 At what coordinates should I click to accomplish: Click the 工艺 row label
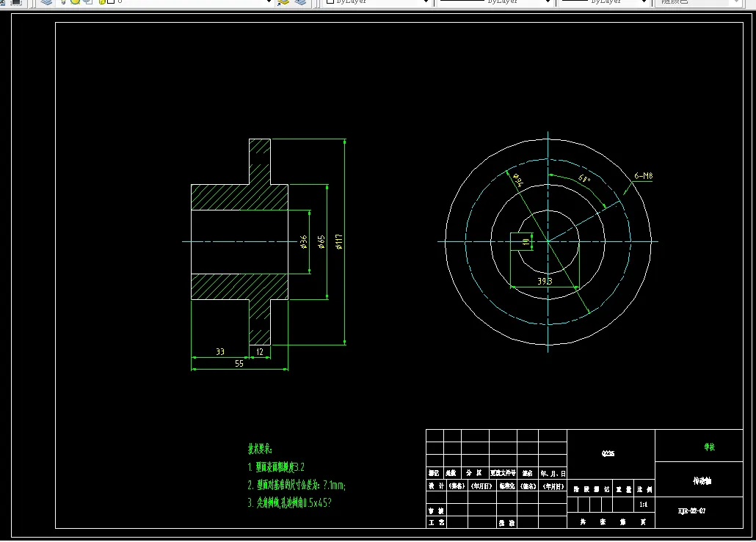click(436, 523)
